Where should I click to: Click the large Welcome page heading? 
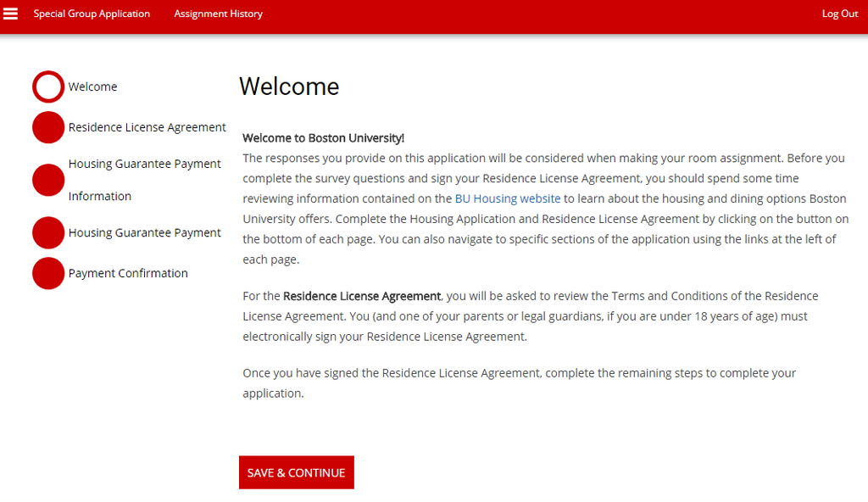click(x=288, y=86)
